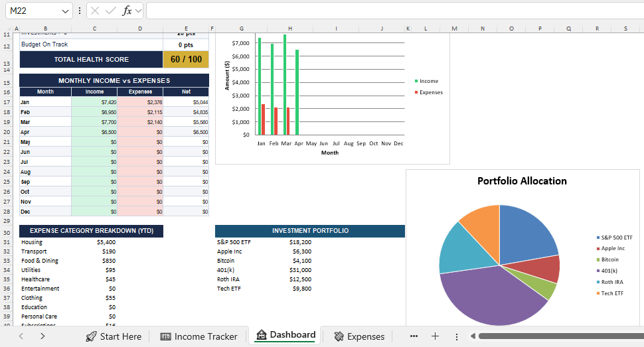Viewport: 644px width, 347px height.
Task: Click the Month axis title of bar chart
Action: tap(330, 153)
